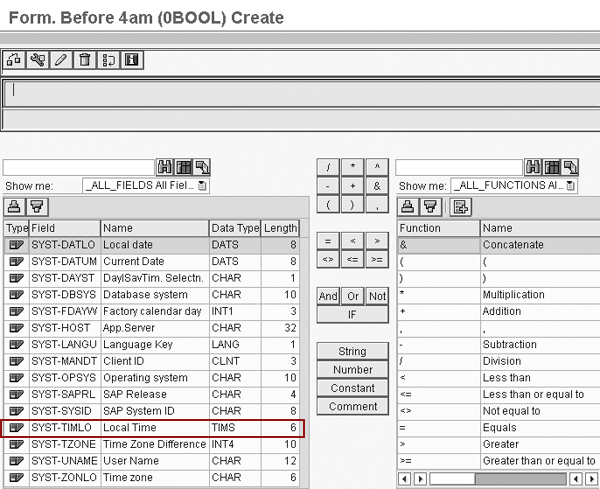The image size is (600, 489).
Task: Click the Constant button
Action: (x=352, y=388)
